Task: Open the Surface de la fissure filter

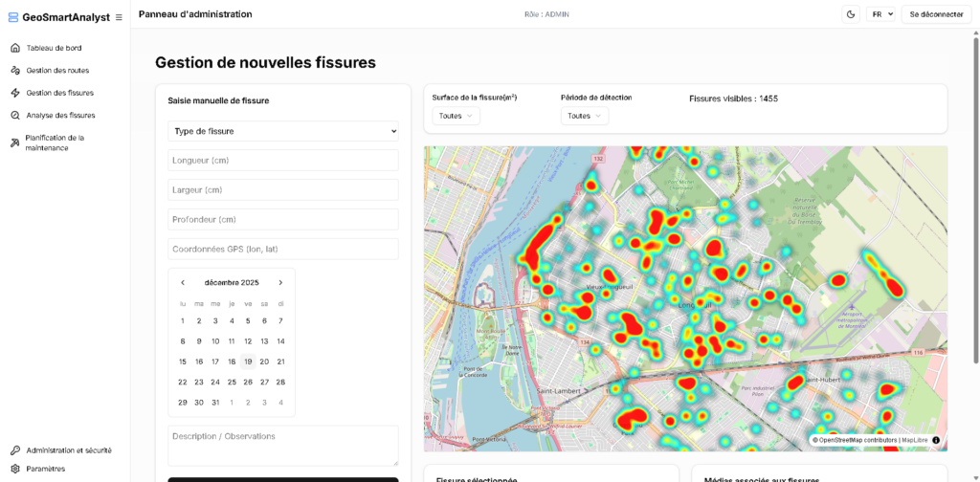Action: (456, 116)
